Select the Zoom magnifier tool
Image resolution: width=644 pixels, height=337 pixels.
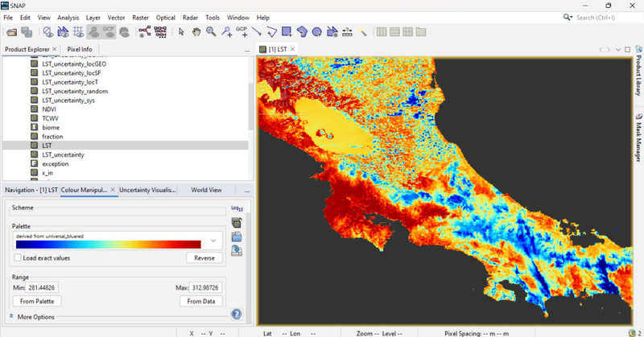211,32
